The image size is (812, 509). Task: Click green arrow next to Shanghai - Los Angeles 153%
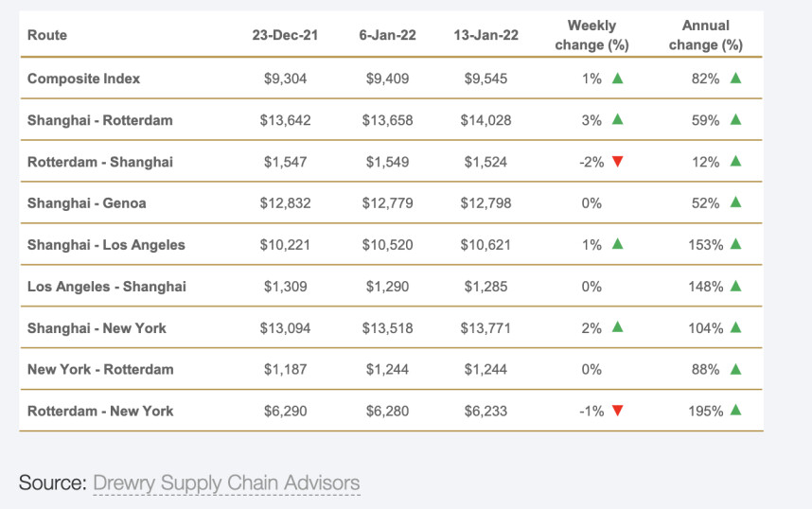(x=735, y=244)
